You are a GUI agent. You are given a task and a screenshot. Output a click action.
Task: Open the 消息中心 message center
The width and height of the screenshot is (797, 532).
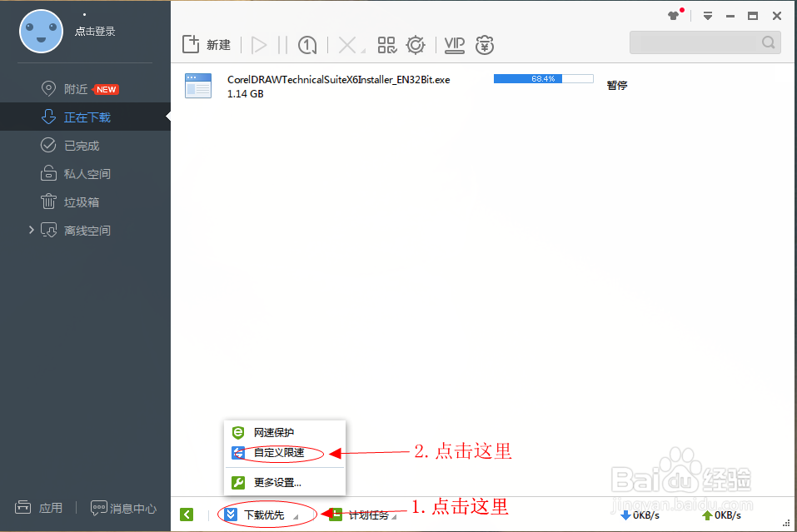point(123,508)
